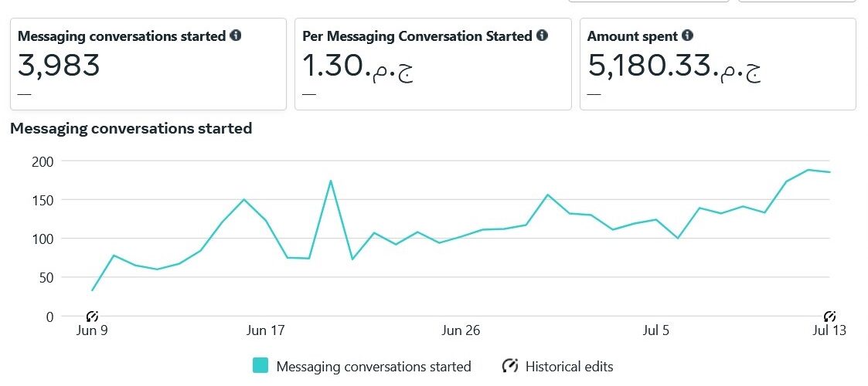The width and height of the screenshot is (868, 386).
Task: Click the Jun 17 date label on the axis
Action: 267,331
